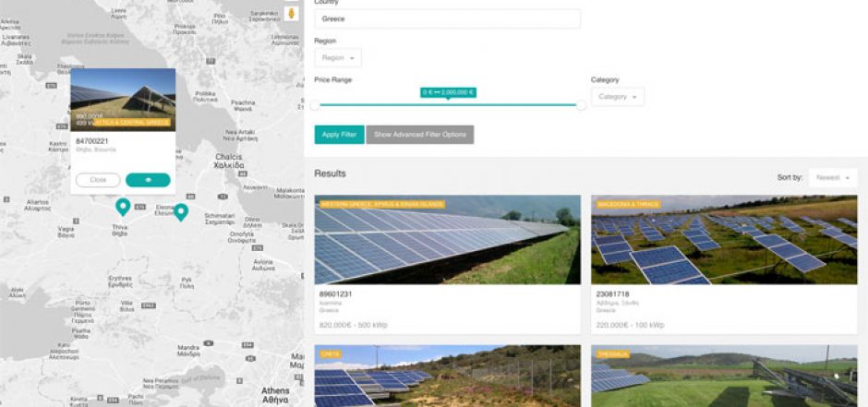Click listing number 89601231

click(335, 294)
